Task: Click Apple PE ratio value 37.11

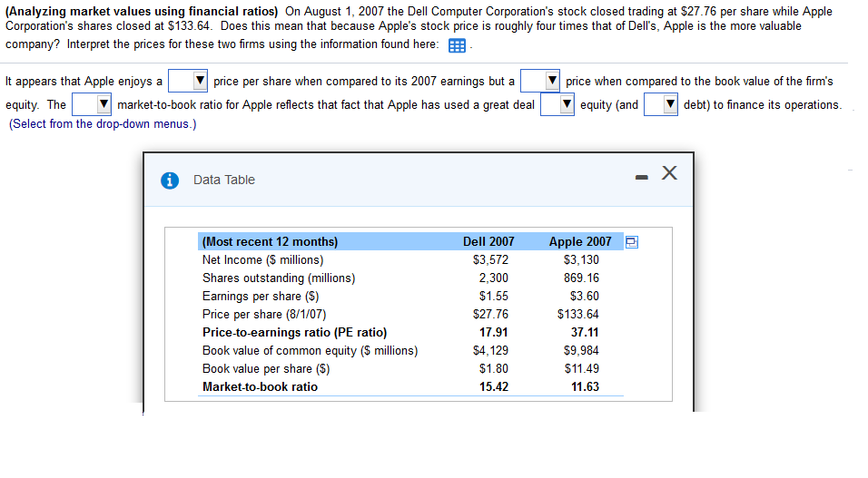Action: (585, 333)
